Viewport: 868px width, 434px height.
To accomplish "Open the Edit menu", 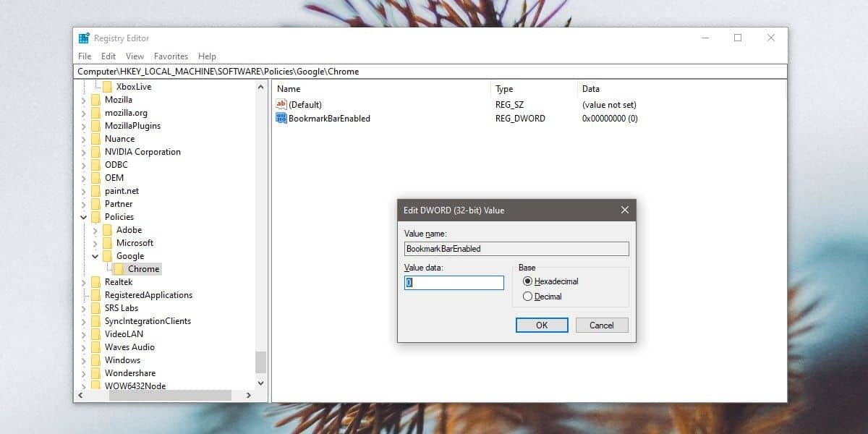I will [108, 56].
